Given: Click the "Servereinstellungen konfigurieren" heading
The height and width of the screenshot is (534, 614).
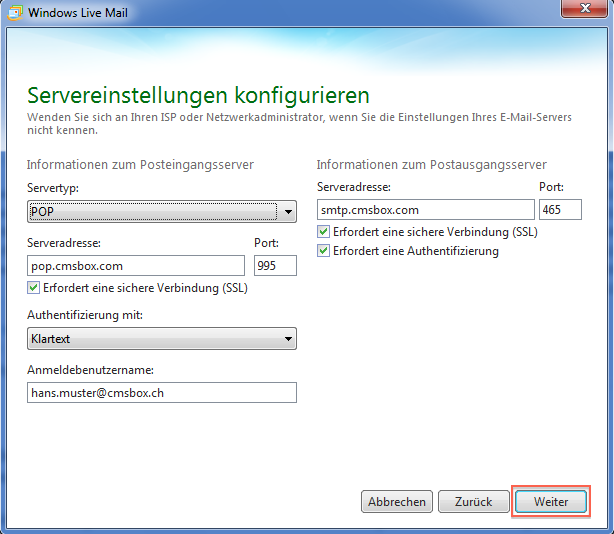Looking at the screenshot, I should pos(198,96).
